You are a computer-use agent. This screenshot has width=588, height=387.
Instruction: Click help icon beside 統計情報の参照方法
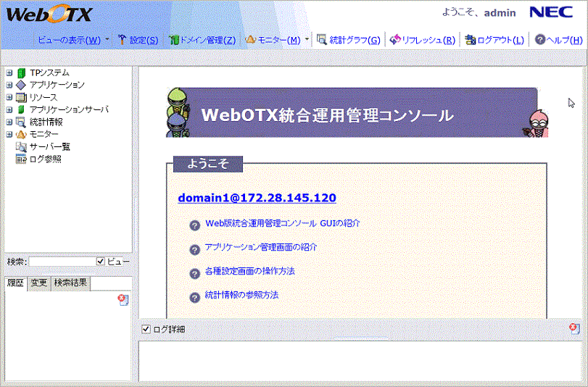194,297
